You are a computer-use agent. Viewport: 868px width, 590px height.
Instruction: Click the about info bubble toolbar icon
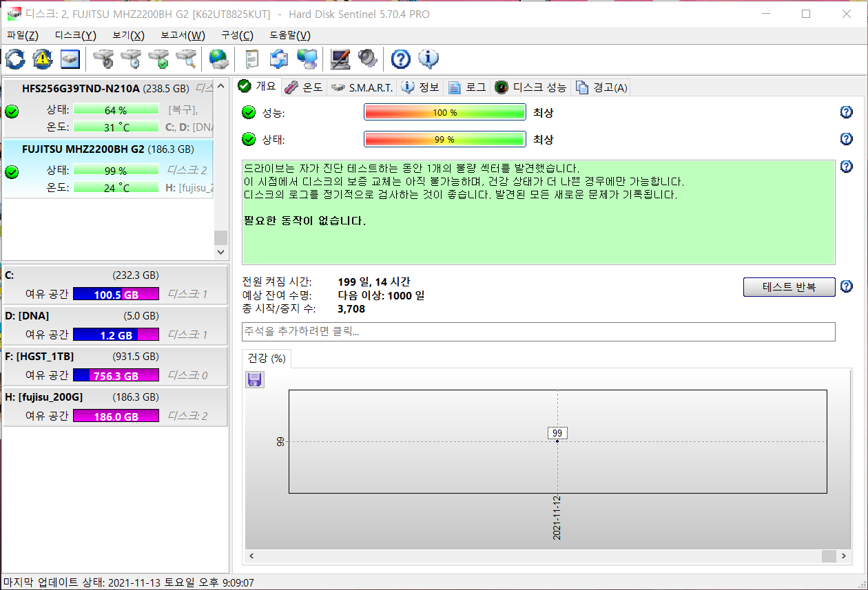(x=428, y=59)
